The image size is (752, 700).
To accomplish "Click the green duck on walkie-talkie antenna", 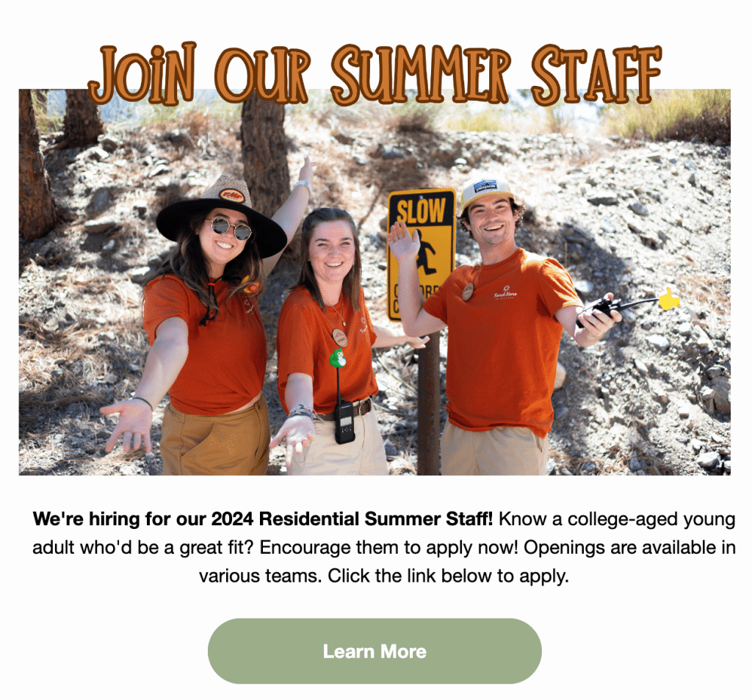I will 338,358.
